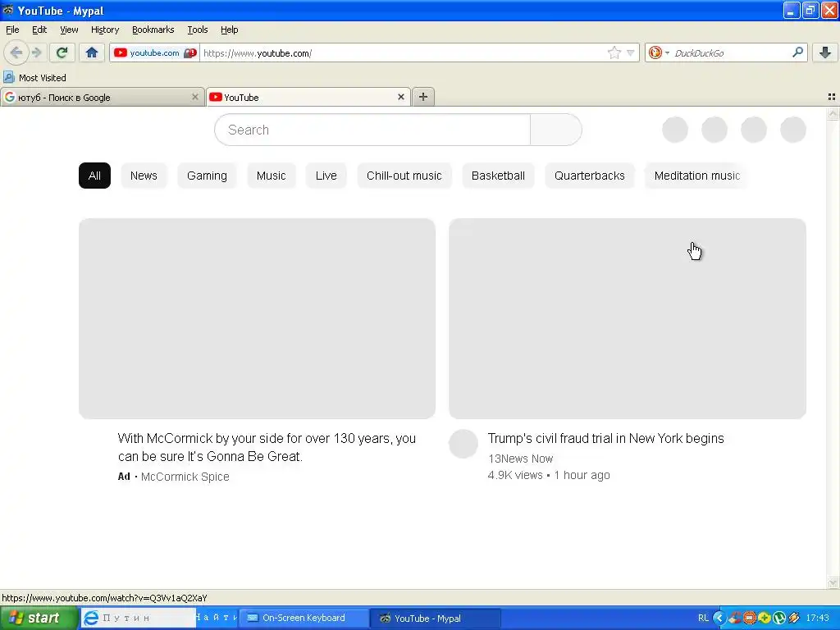Open the uTorrent tray icon
Image resolution: width=840 pixels, height=630 pixels.
[779, 618]
